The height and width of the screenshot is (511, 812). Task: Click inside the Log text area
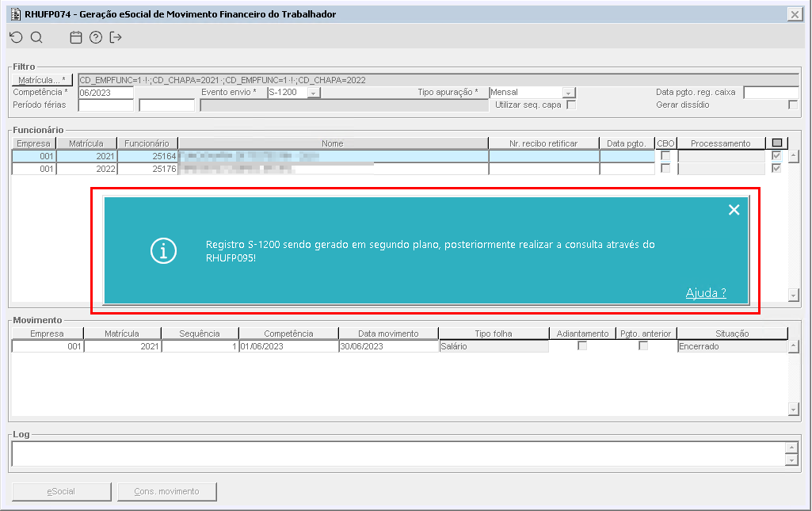pos(398,454)
